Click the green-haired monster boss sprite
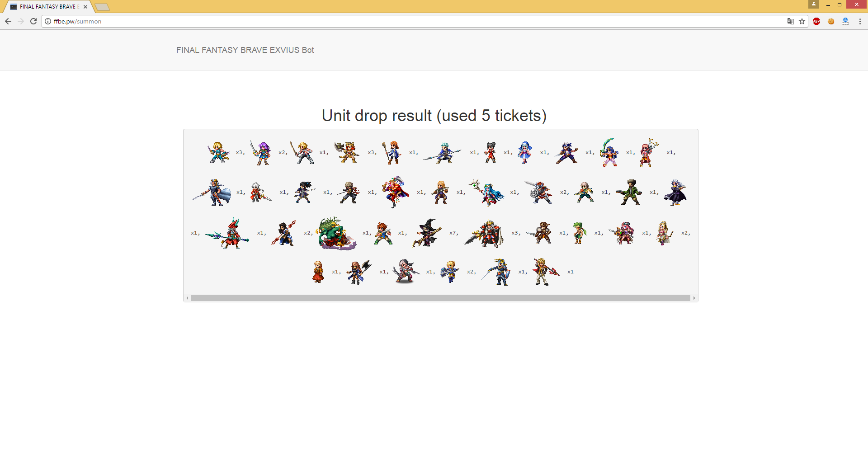The image size is (868, 470). 337,233
